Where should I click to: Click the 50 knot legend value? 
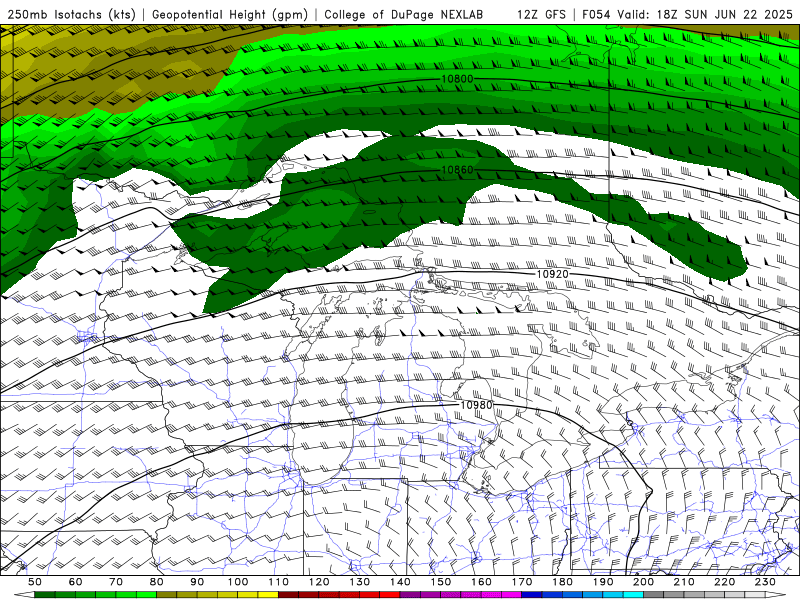(x=35, y=582)
